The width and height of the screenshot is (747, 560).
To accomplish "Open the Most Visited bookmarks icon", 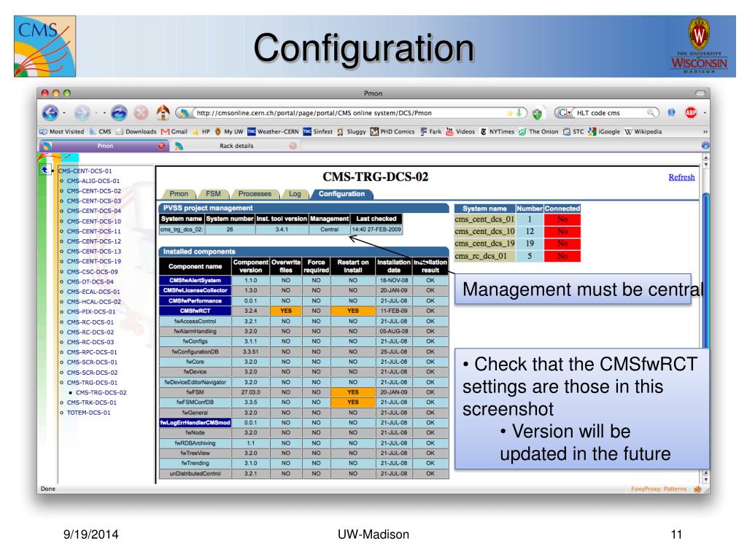I will [43, 131].
